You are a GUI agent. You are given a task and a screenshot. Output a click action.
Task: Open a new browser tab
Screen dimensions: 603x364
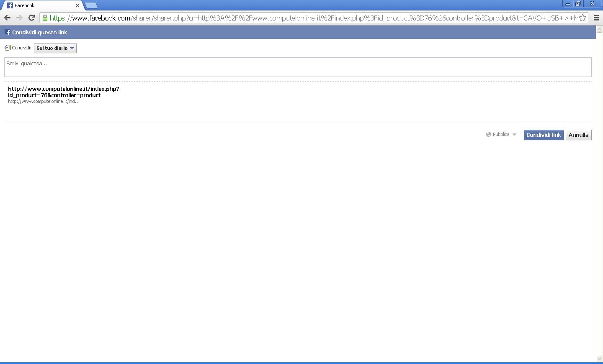click(91, 5)
